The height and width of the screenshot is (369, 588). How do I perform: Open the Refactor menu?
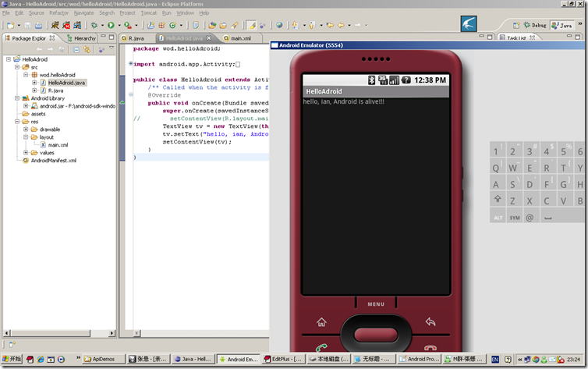pyautogui.click(x=58, y=12)
